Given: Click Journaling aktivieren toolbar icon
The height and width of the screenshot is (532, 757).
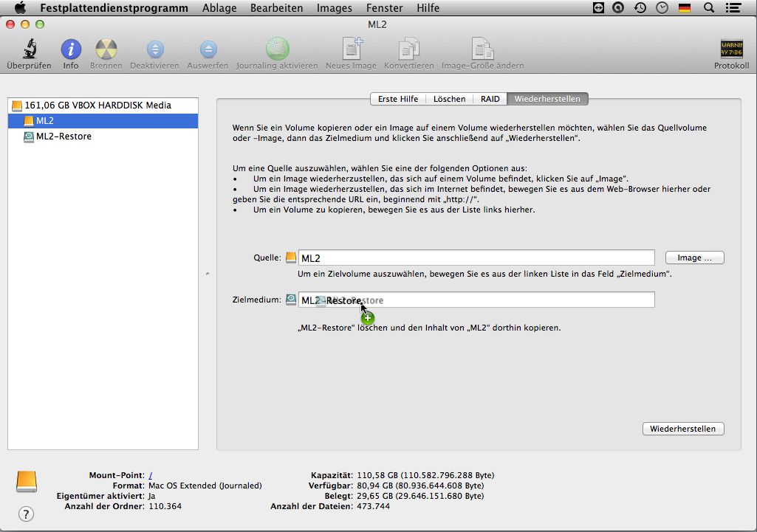Looking at the screenshot, I should [277, 49].
